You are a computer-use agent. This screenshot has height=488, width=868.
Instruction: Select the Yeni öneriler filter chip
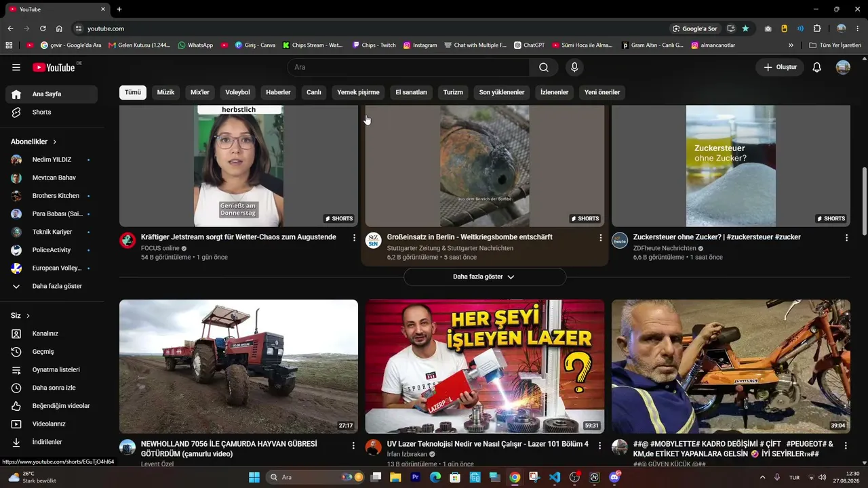(x=602, y=92)
